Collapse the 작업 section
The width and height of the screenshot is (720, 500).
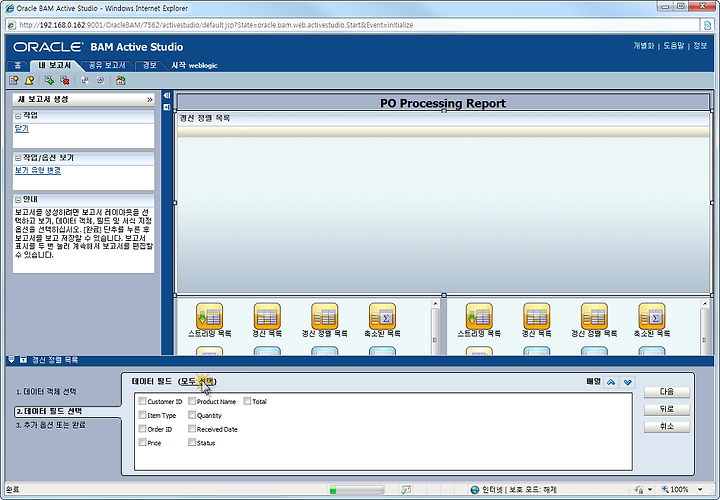18,116
